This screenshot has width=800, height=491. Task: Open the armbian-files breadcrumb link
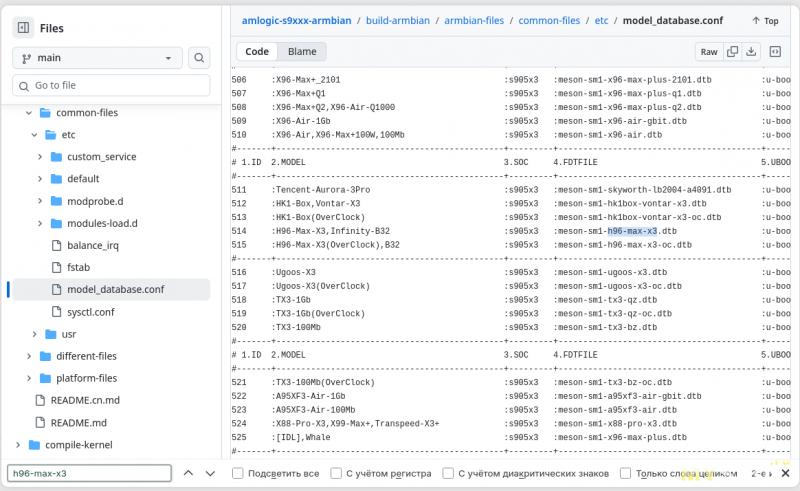point(474,20)
